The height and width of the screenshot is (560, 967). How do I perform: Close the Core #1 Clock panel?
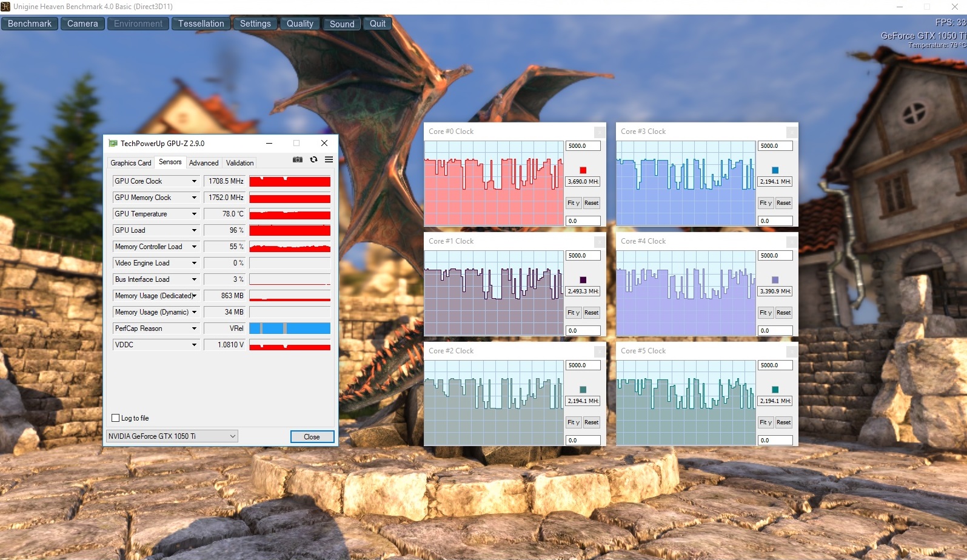coord(599,241)
